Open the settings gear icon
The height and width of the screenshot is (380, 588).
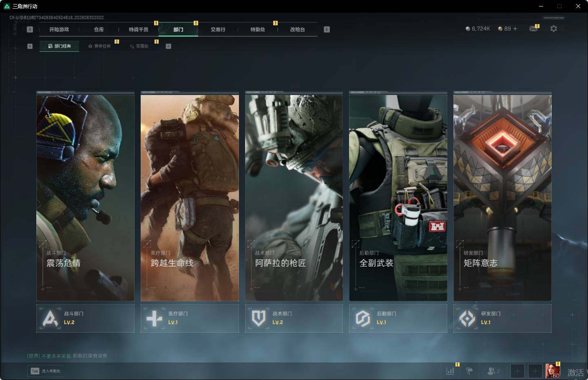(x=553, y=29)
